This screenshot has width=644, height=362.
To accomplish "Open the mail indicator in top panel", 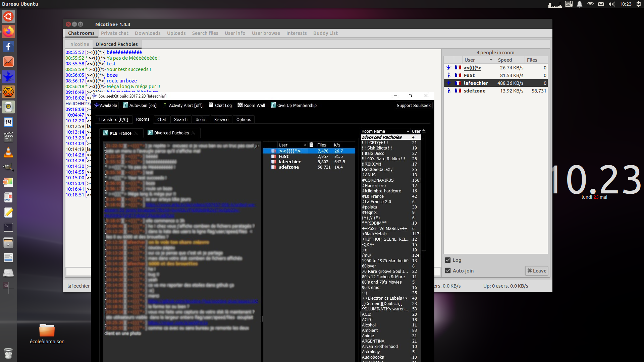I will pos(601,4).
